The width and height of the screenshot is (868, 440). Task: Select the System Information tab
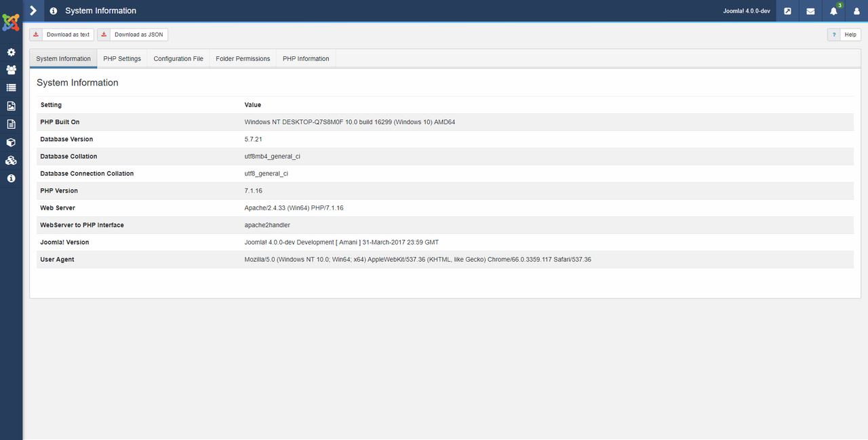tap(63, 59)
